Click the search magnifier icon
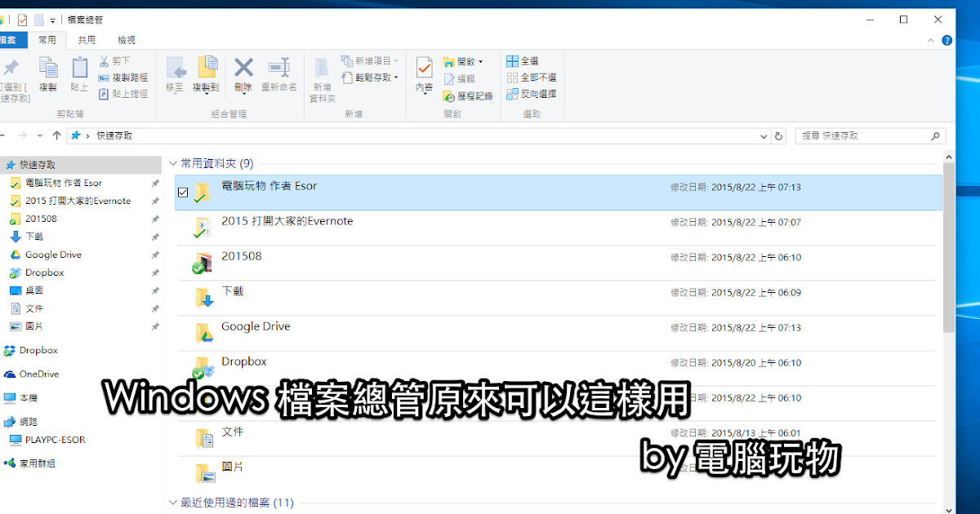 point(936,136)
